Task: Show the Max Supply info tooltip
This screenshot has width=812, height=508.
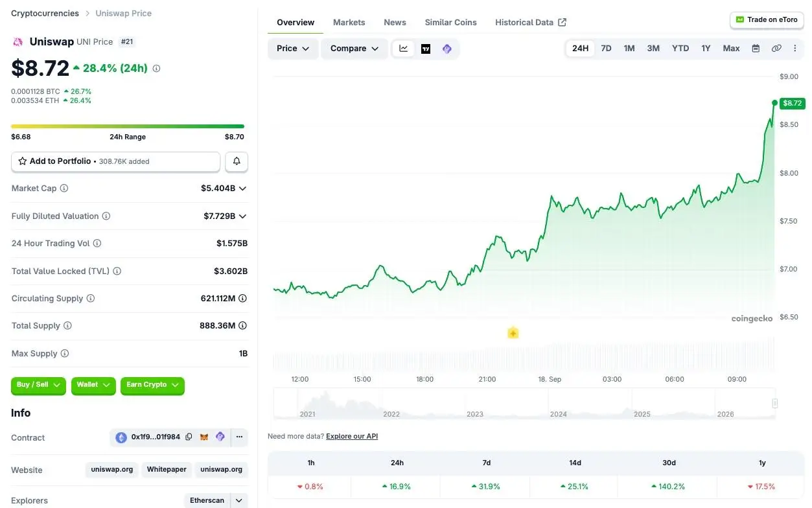Action: click(65, 354)
